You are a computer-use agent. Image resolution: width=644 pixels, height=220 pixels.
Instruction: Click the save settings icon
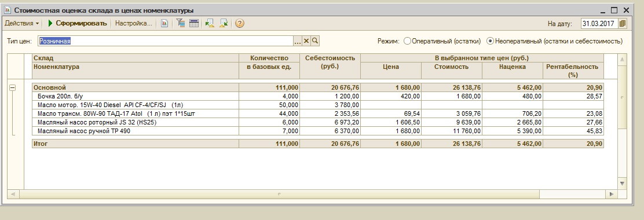click(224, 23)
